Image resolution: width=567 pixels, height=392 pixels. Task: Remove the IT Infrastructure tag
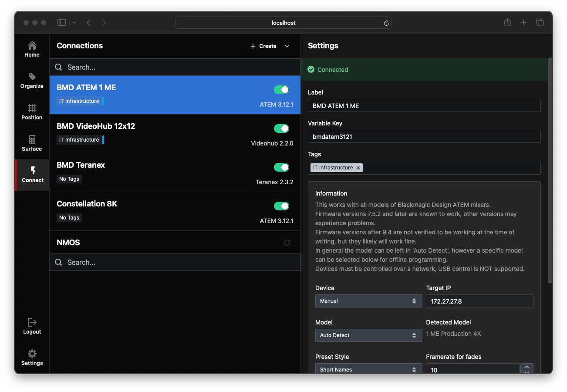(358, 168)
